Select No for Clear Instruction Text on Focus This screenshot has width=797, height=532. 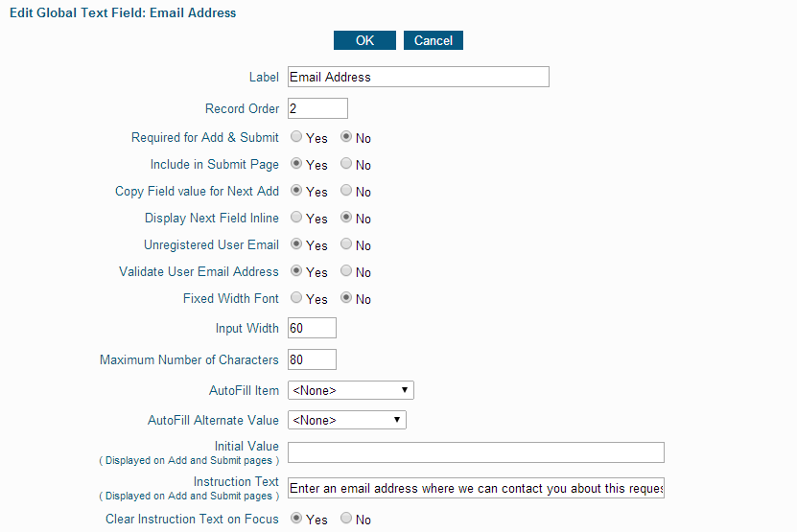click(x=346, y=519)
